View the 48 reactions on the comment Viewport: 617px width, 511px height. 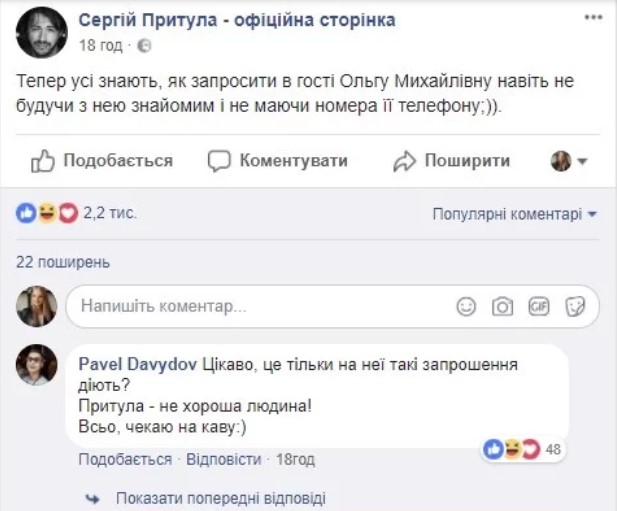click(523, 449)
